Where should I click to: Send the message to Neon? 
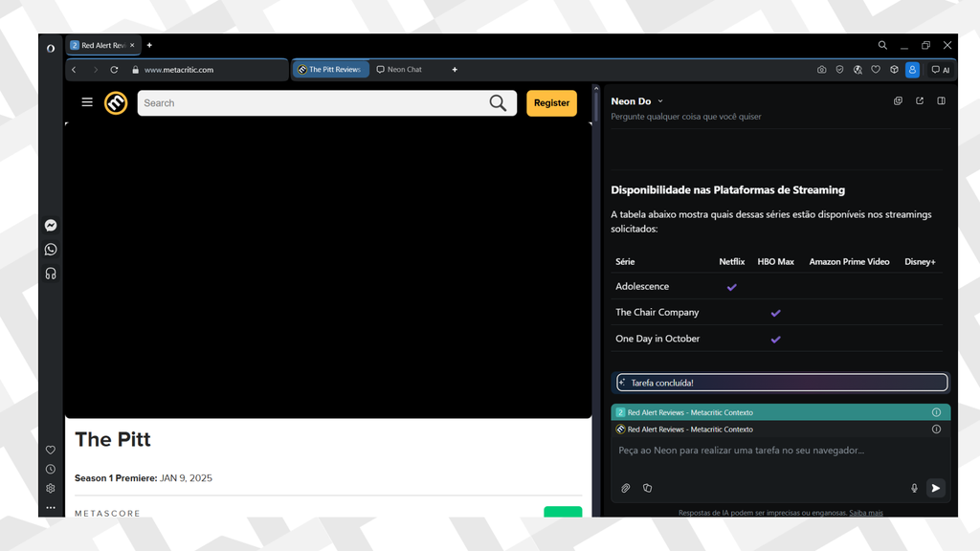tap(936, 488)
